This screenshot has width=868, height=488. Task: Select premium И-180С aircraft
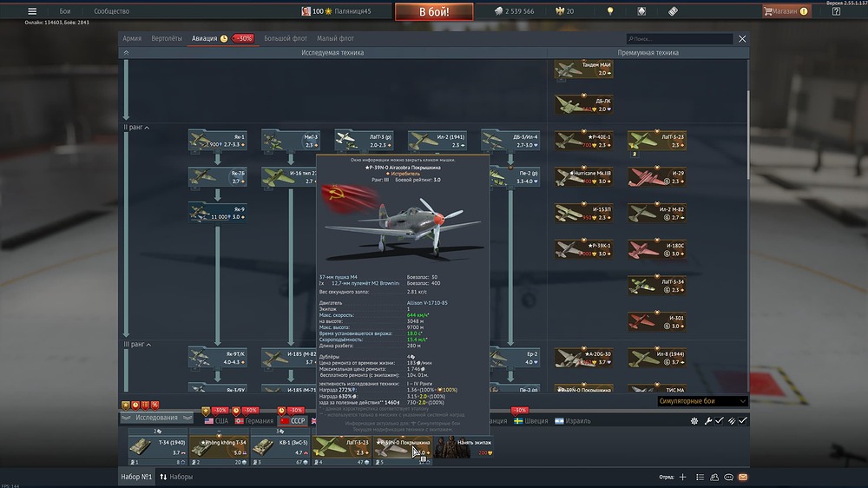(657, 248)
